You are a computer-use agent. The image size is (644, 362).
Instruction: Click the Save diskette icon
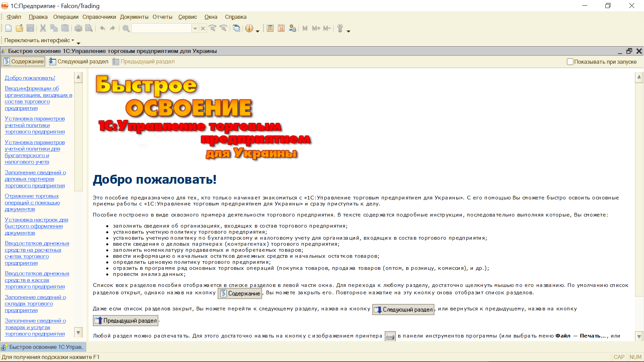pos(30,28)
